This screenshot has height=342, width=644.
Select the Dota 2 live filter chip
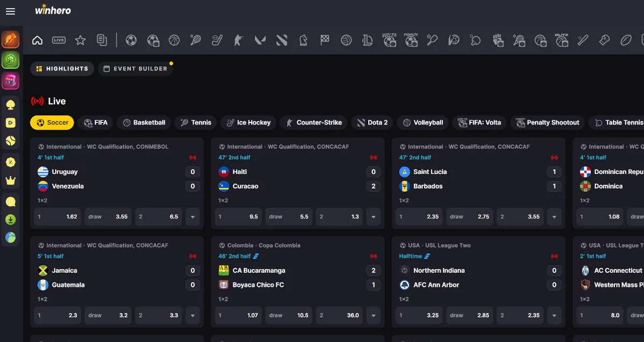(x=372, y=122)
